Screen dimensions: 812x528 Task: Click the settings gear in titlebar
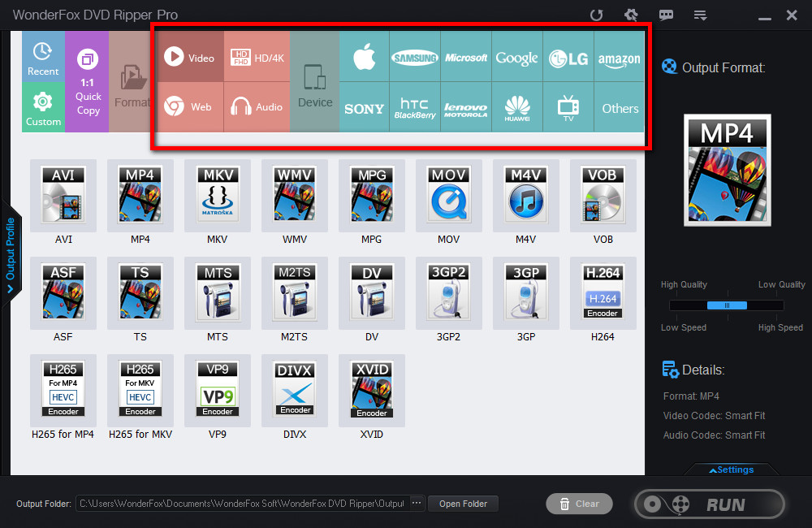click(631, 15)
